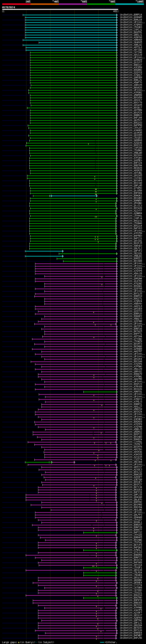Open hit UniRef100_Q0IUY7
Screen dimensions: 146x644
[x=131, y=63]
